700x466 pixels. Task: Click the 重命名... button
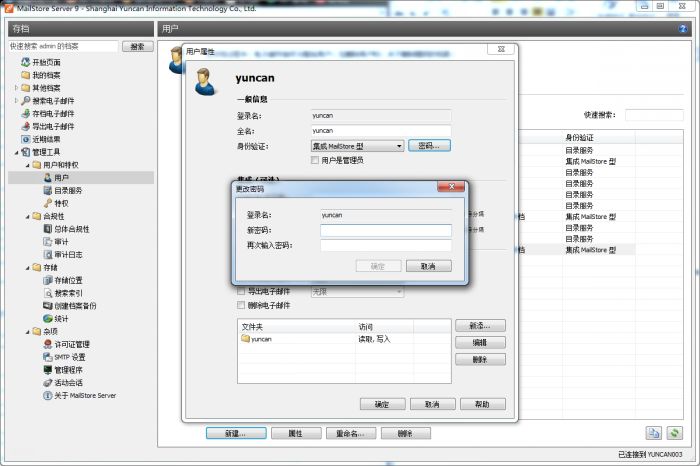(x=351, y=433)
